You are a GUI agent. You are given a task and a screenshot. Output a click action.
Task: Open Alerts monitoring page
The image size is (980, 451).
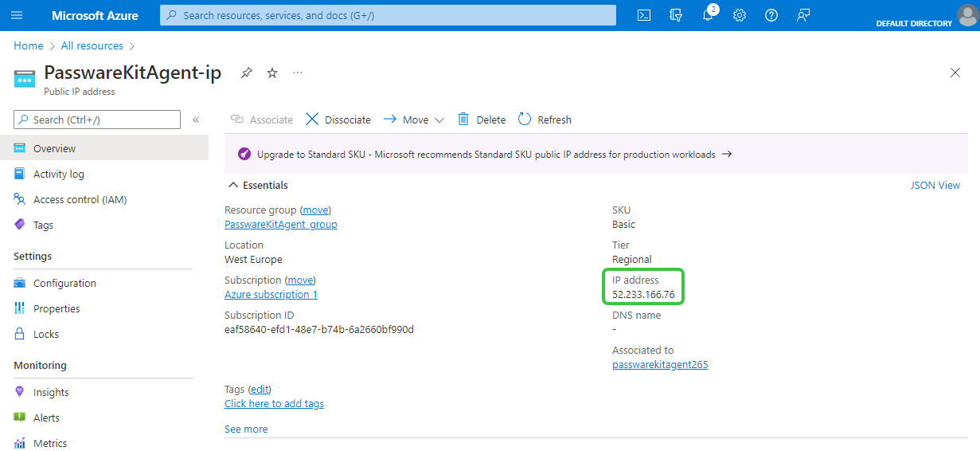[x=104, y=418]
